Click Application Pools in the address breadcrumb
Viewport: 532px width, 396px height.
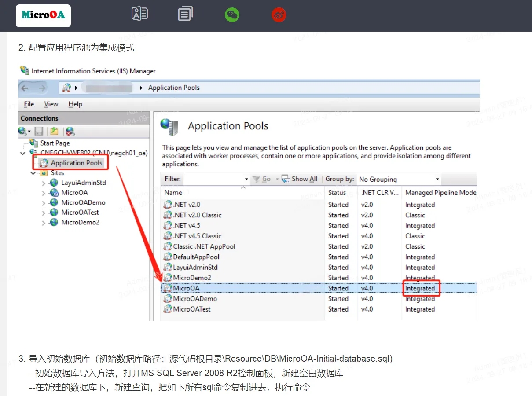click(x=174, y=88)
